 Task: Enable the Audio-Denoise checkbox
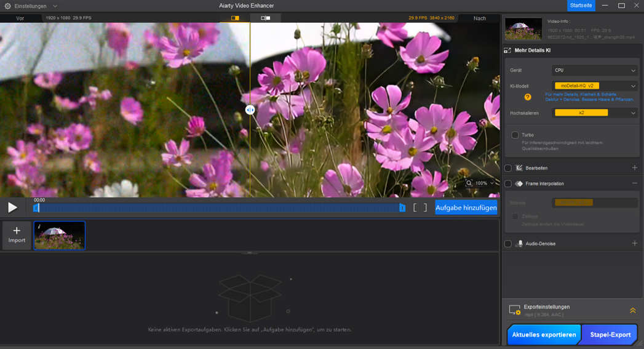tap(508, 243)
